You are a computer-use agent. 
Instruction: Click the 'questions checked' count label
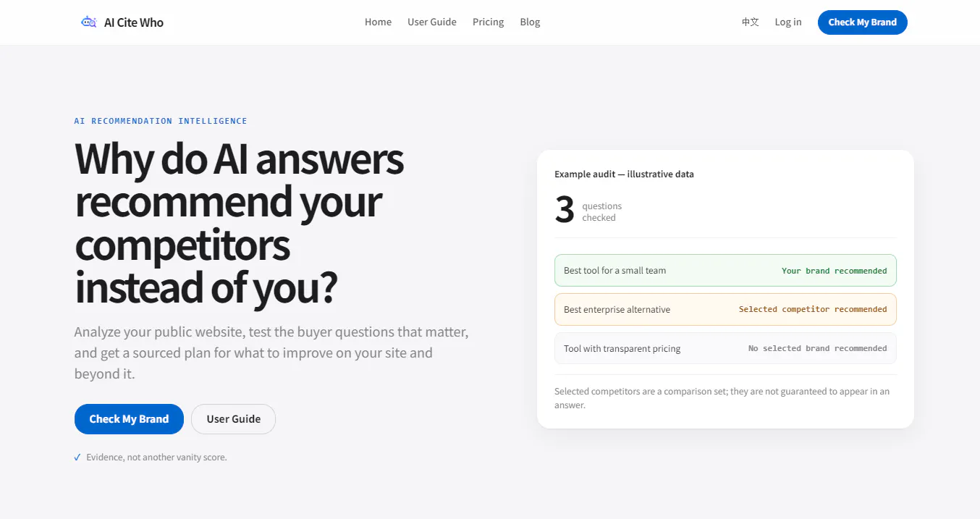pyautogui.click(x=602, y=212)
